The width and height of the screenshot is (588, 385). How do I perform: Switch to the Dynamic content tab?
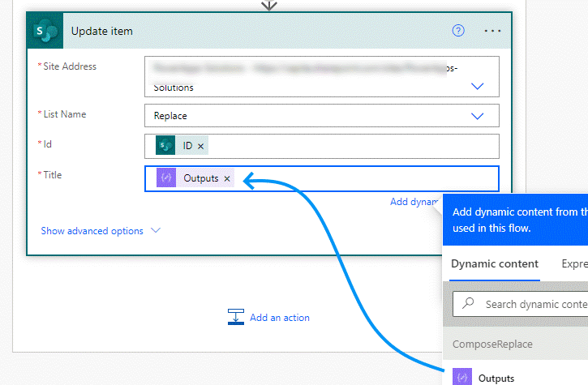click(x=495, y=264)
